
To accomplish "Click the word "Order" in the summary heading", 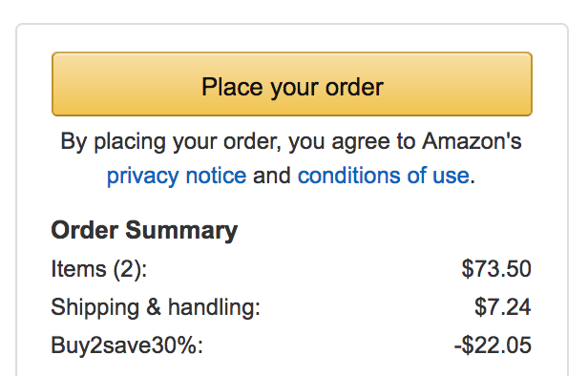I will coord(85,229).
